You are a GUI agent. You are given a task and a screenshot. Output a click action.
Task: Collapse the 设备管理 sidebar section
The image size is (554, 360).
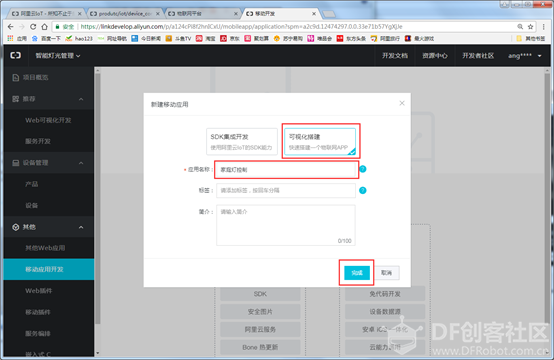coord(81,163)
